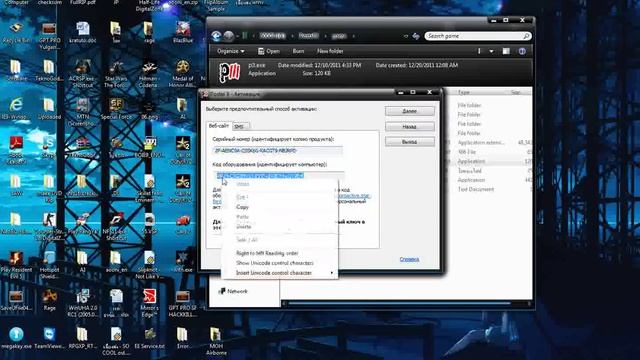Screen dimensions: 640x360
Task: Click the highlighted hardware code field
Action: tap(278, 176)
